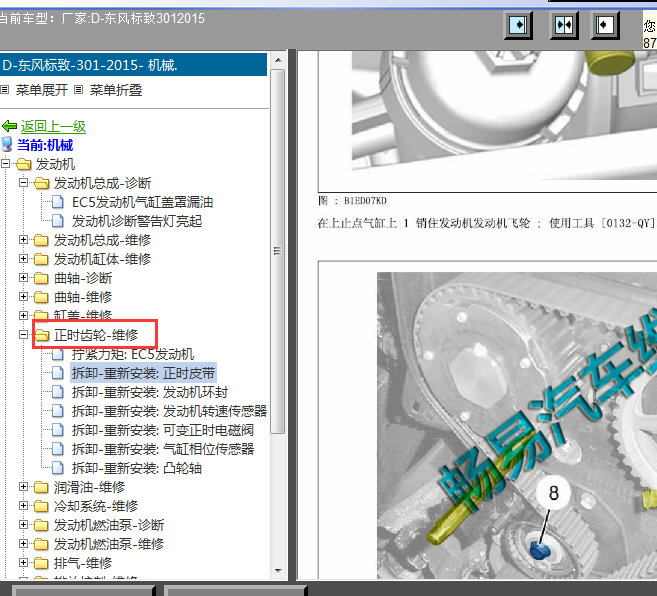Click the collapse-pane left-arrow button
The height and width of the screenshot is (596, 657).
tap(605, 25)
